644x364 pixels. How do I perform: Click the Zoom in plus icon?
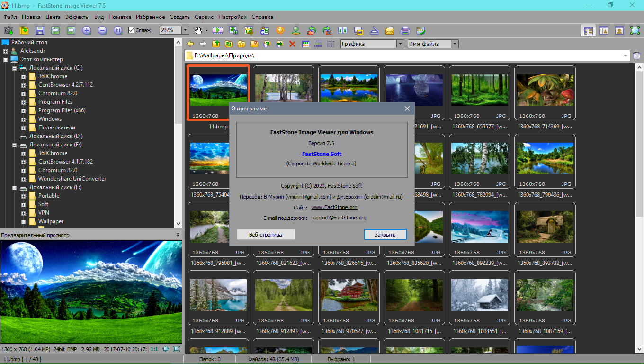point(87,30)
